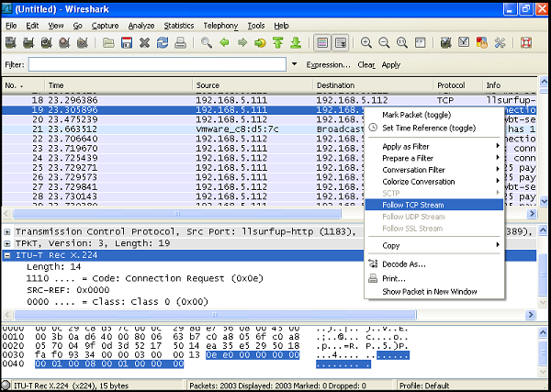The image size is (551, 392).
Task: Click the expert info indicator in status bar
Action: click(6, 386)
